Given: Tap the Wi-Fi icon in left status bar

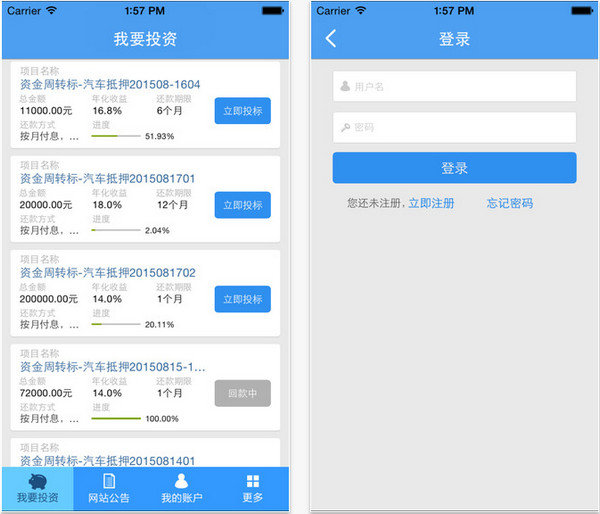Looking at the screenshot, I should pyautogui.click(x=51, y=10).
